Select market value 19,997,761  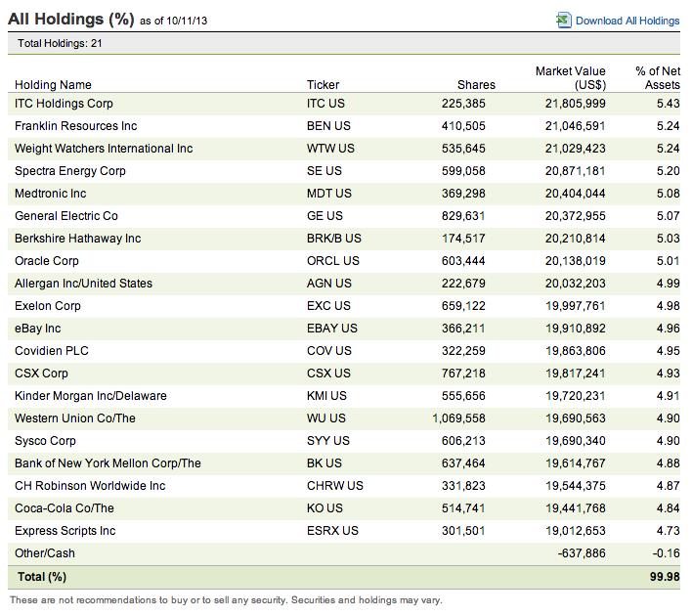click(x=575, y=306)
